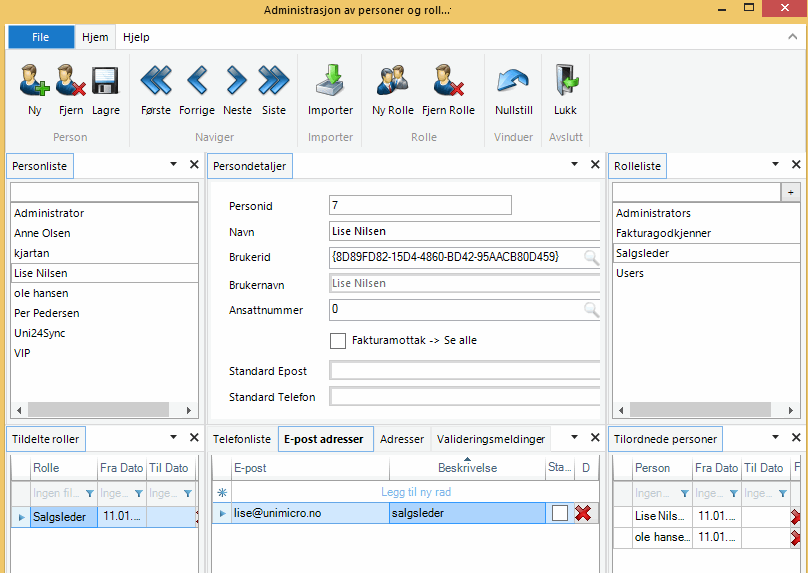Open Rolleliste panel dropdown arrow

coord(774,165)
